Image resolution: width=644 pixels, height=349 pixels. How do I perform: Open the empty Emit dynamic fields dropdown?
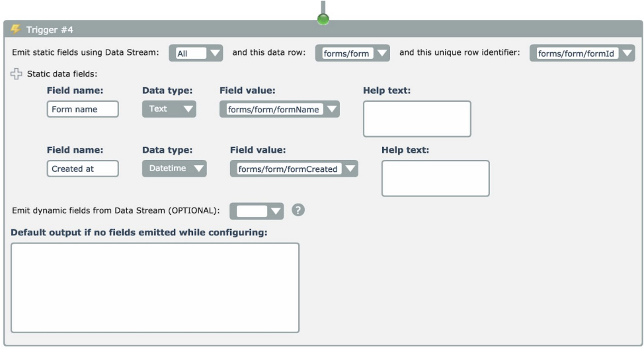tap(257, 211)
